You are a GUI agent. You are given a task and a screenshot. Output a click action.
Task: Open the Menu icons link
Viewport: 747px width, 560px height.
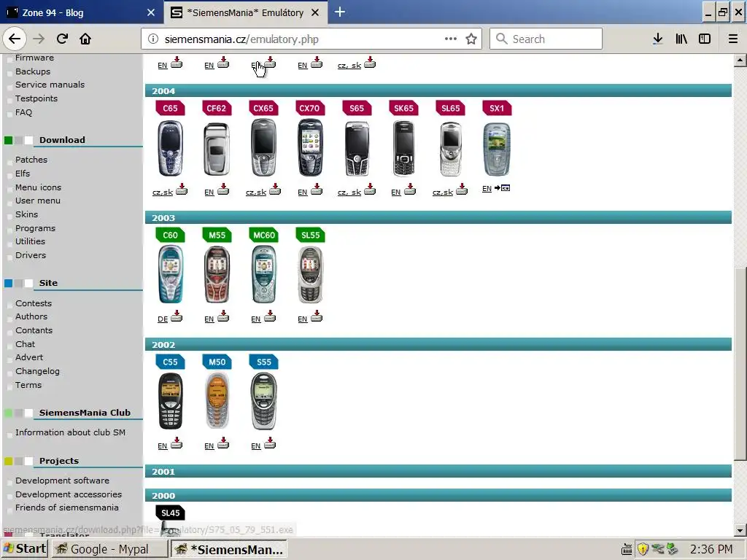(38, 187)
